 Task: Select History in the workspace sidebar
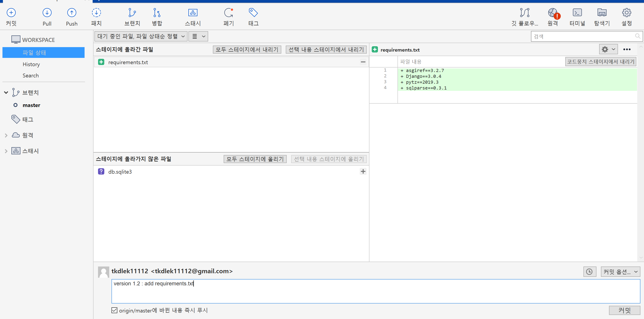31,64
